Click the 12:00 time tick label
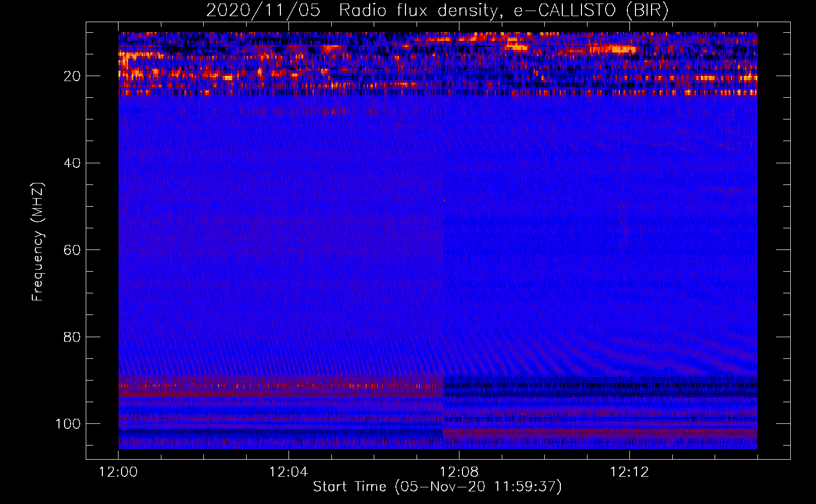 (x=119, y=472)
